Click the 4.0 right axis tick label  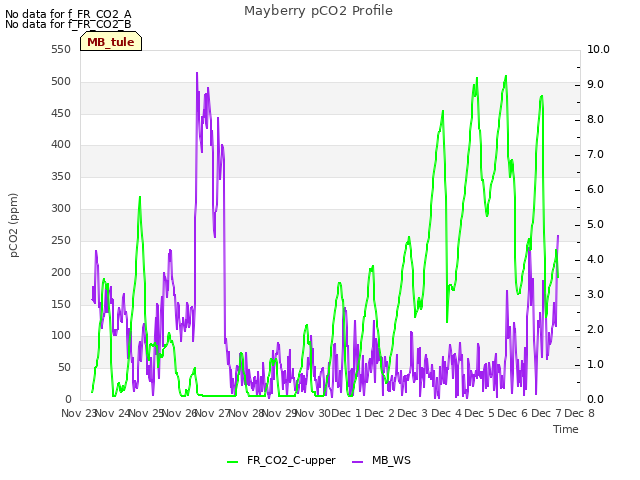596,260
